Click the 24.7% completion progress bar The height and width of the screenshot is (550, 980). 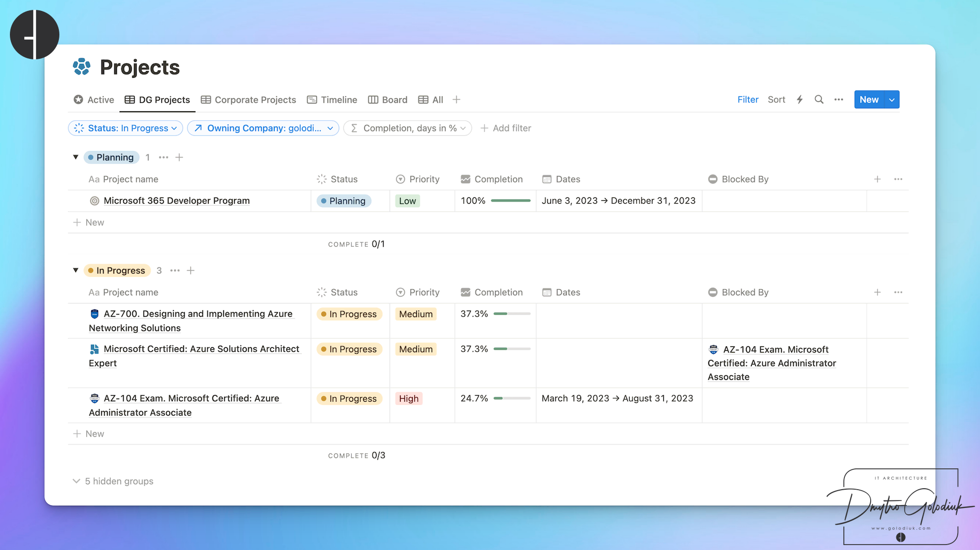coord(512,398)
